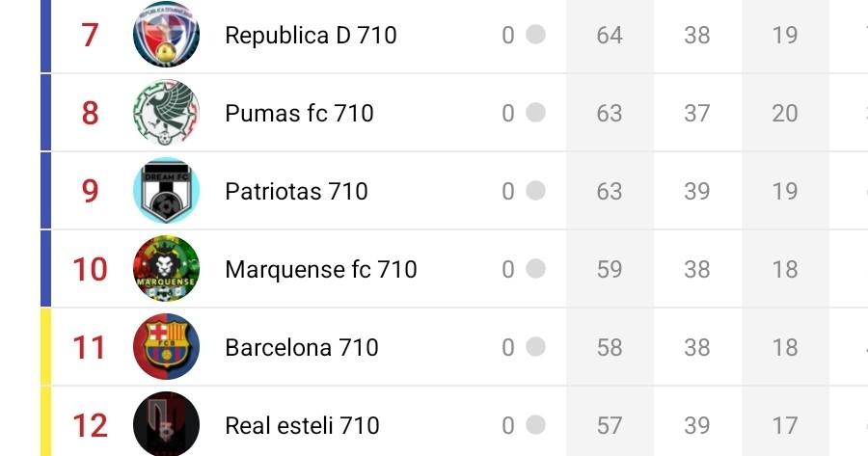This screenshot has height=456, width=868.
Task: Click the Barcelona 710 team name
Action: [302, 347]
